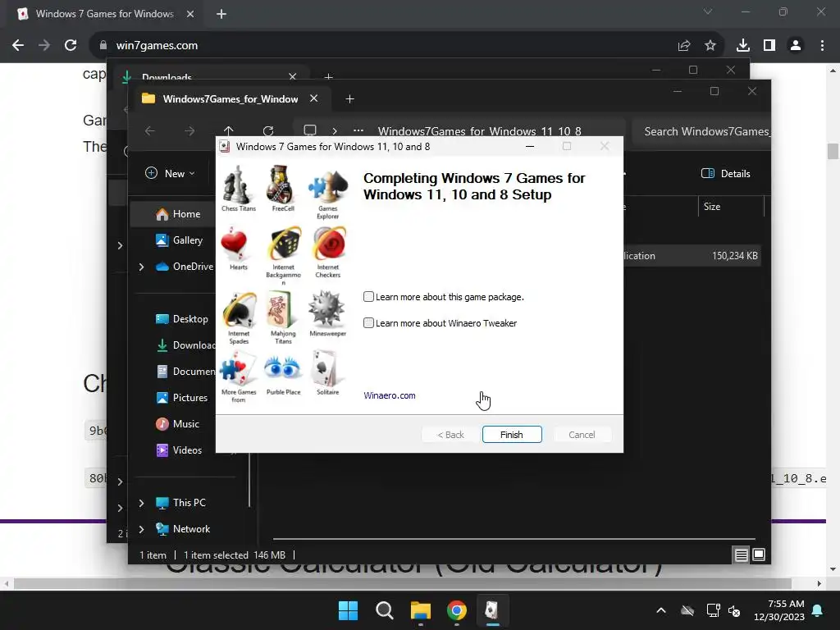This screenshot has width=840, height=630.
Task: Open the Chrome profile icon
Action: coord(796,46)
